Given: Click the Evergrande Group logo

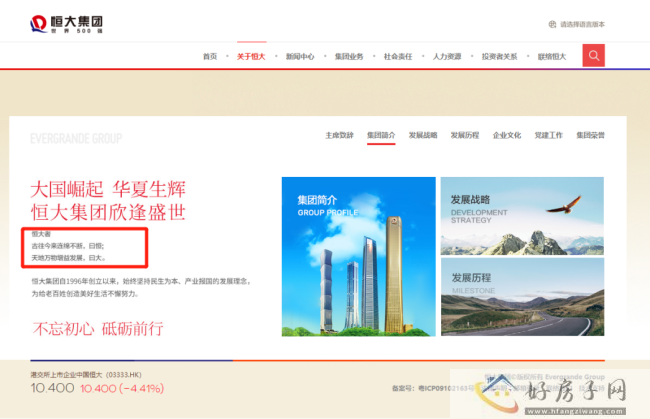Looking at the screenshot, I should point(66,24).
